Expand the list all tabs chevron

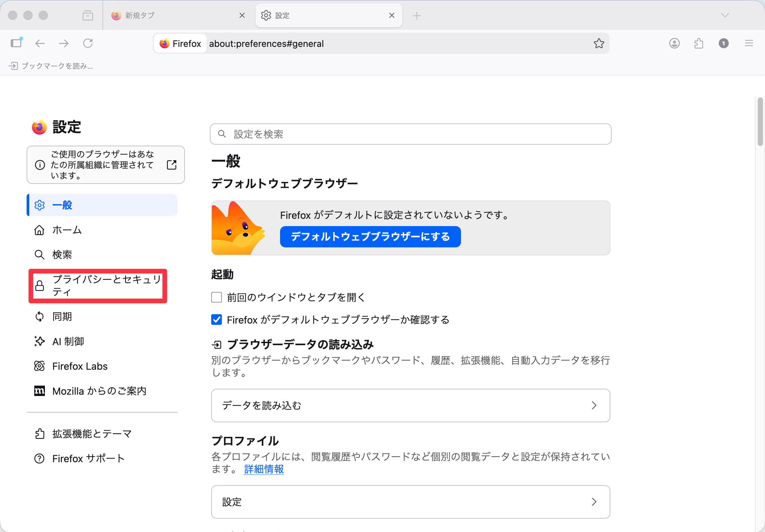(x=725, y=15)
